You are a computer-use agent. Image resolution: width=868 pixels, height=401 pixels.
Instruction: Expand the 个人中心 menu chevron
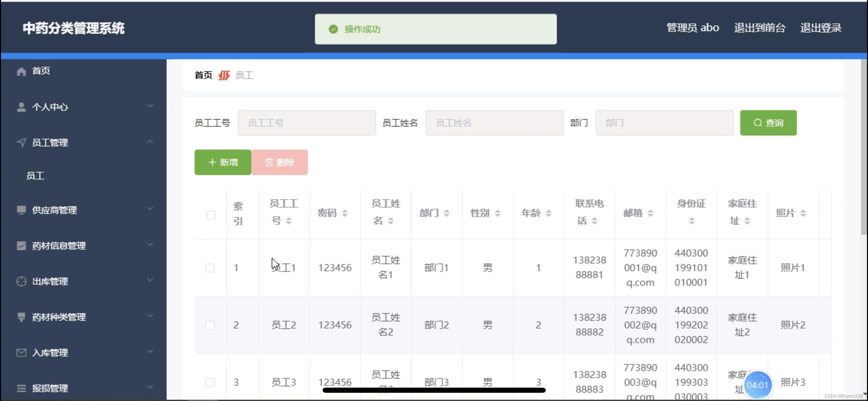tap(150, 106)
